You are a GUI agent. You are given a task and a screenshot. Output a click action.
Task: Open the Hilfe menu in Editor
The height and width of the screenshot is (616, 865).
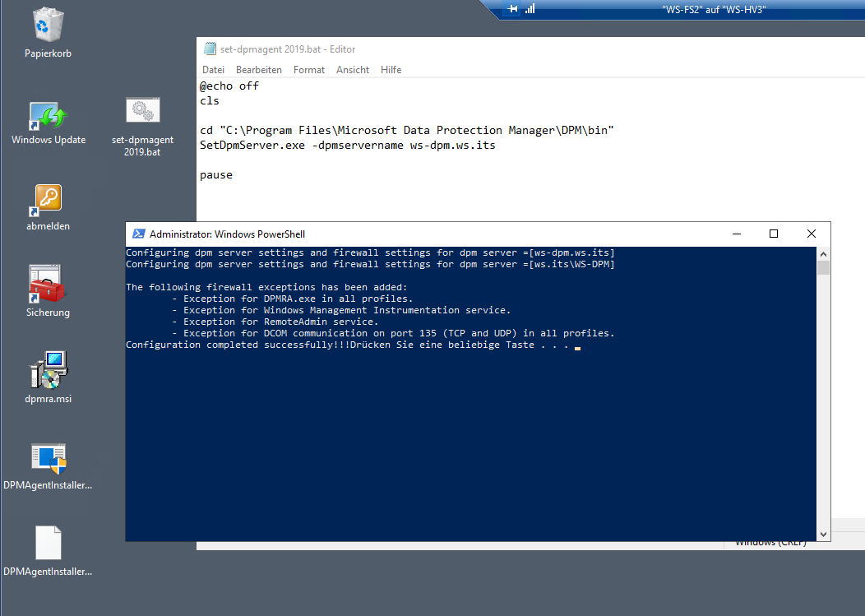pyautogui.click(x=391, y=70)
